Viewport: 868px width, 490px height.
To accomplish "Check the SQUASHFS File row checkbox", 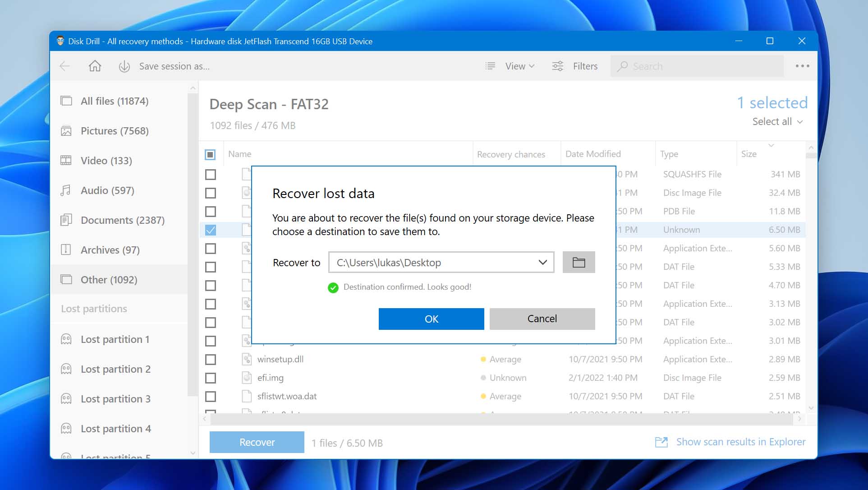I will tap(211, 175).
